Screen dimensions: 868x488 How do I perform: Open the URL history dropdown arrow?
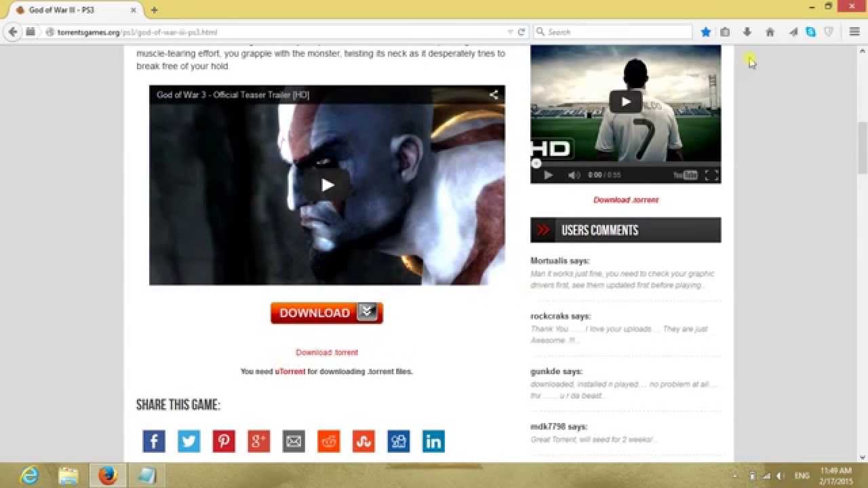(x=511, y=32)
